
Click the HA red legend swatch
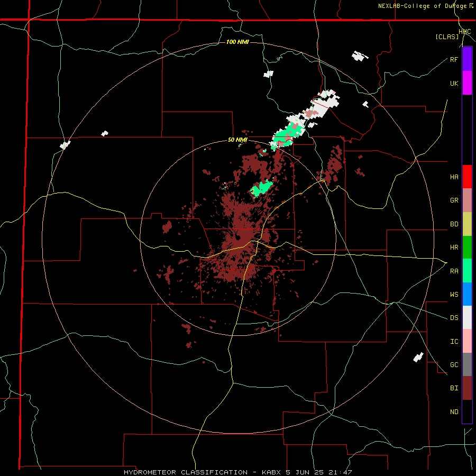pos(467,177)
